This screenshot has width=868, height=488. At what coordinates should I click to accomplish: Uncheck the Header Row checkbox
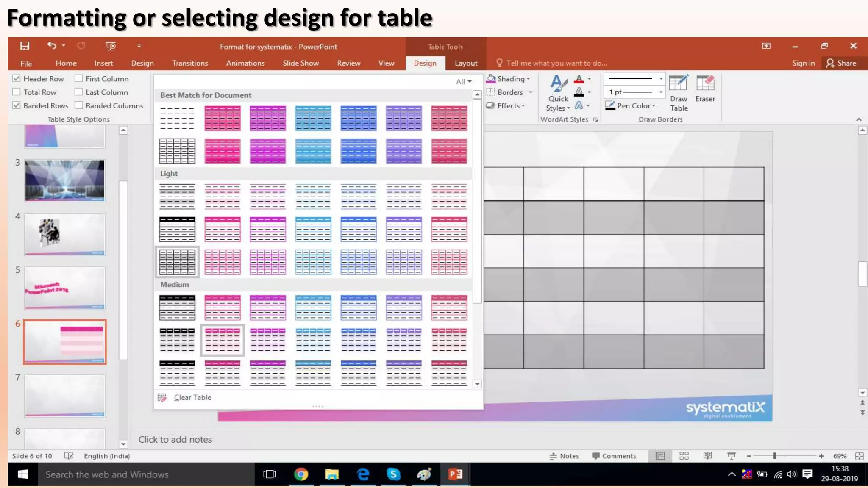17,78
